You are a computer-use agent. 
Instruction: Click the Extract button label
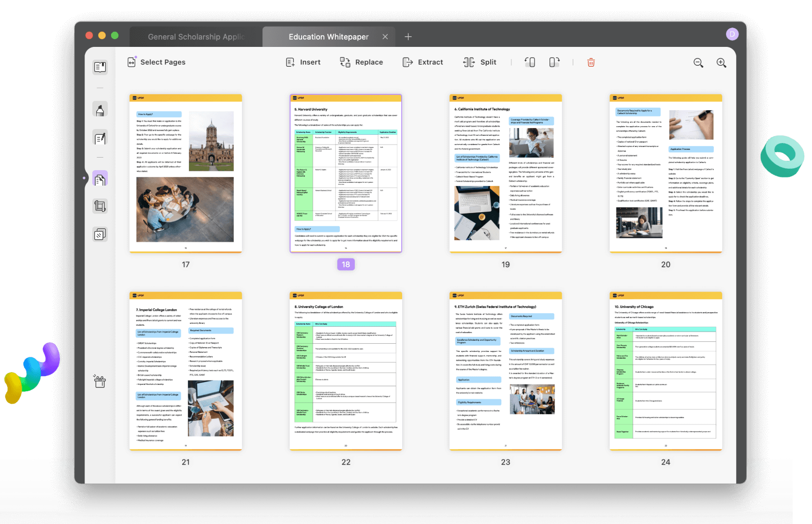[x=431, y=62]
